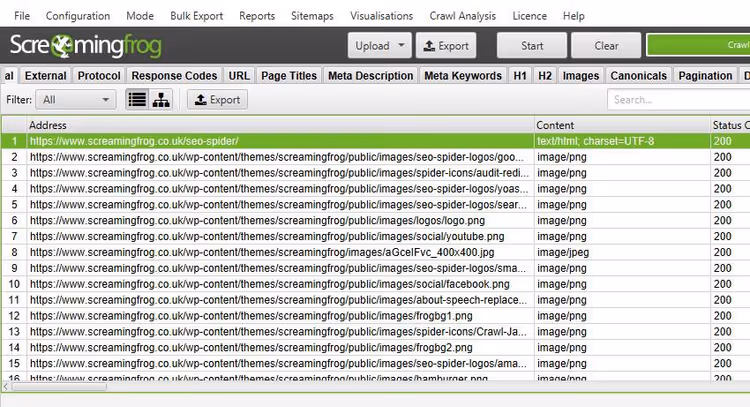The width and height of the screenshot is (750, 407).
Task: Switch to the Pagination tab
Action: [x=705, y=76]
